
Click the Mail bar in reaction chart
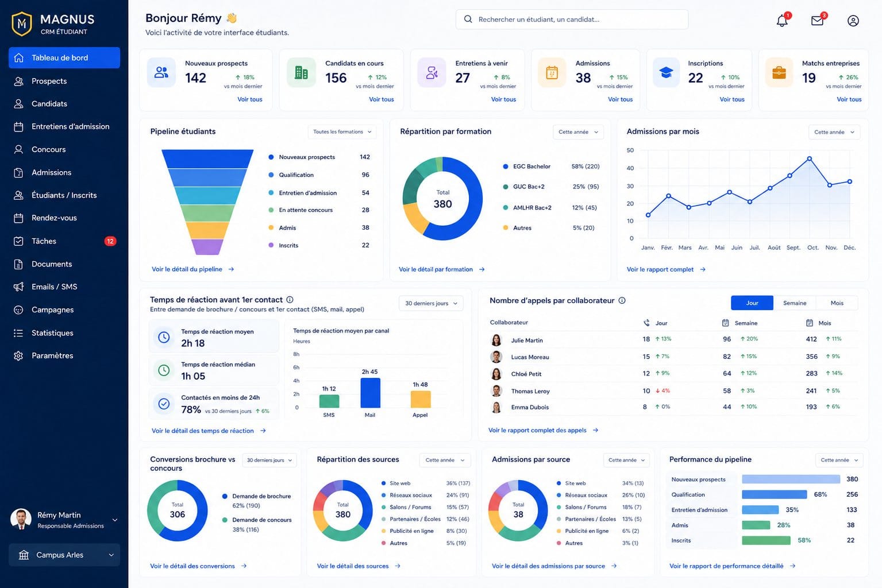coord(370,393)
